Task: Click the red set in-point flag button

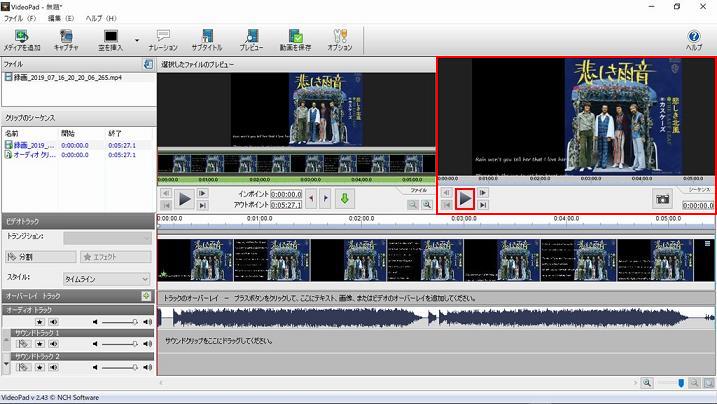Action: point(311,199)
